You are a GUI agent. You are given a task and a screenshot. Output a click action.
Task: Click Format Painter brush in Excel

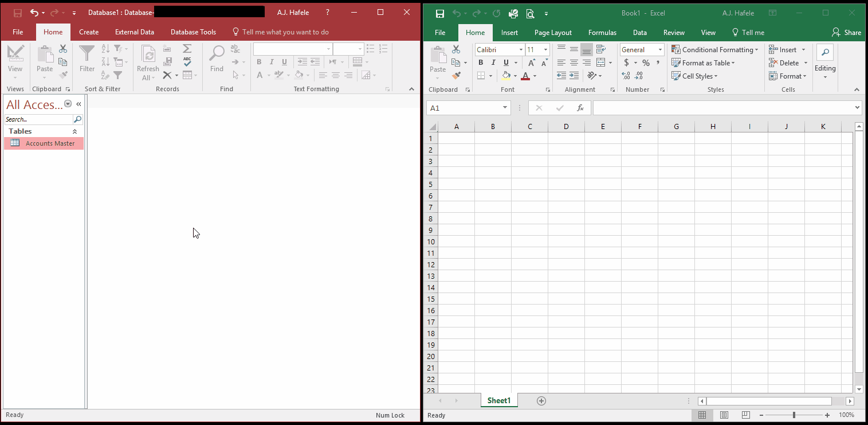[x=456, y=75]
